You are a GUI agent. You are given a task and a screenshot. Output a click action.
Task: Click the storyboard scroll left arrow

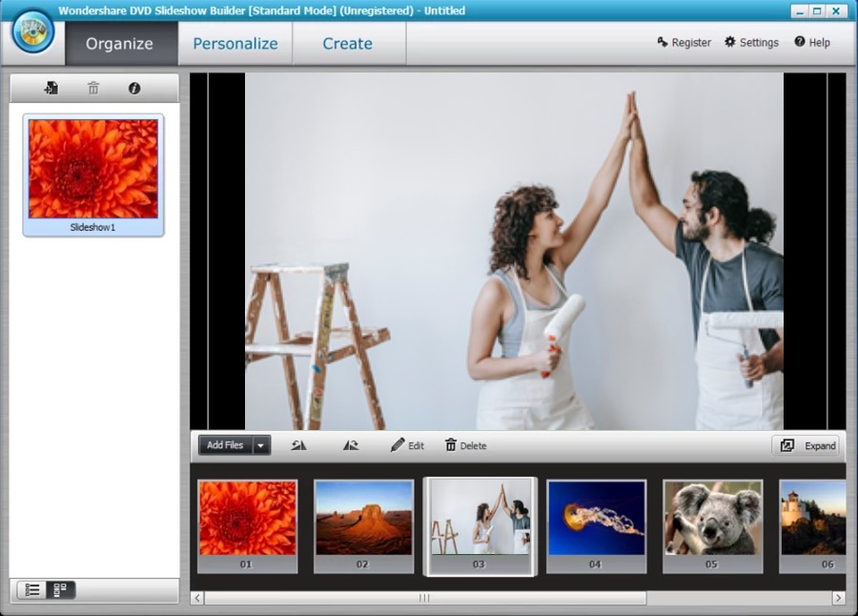click(x=197, y=598)
